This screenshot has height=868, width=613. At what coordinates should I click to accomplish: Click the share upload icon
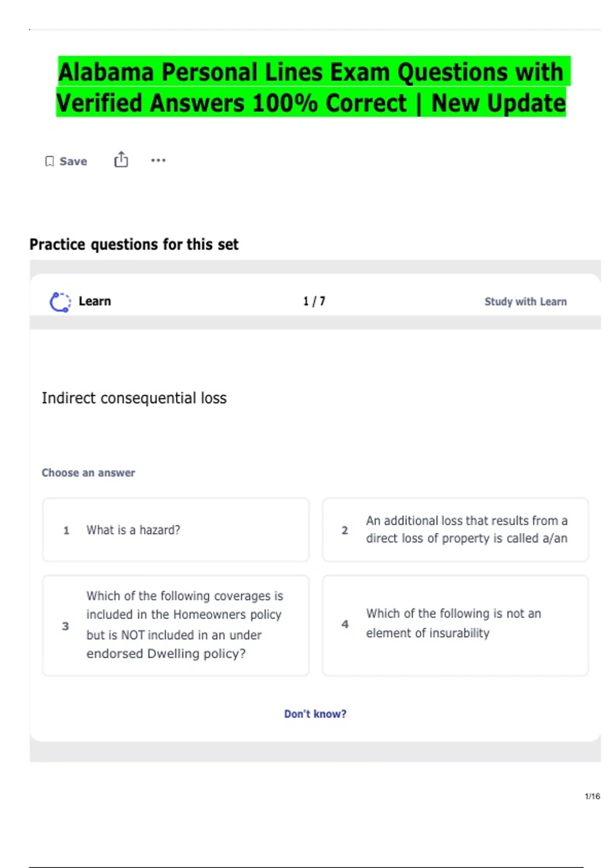pos(121,160)
